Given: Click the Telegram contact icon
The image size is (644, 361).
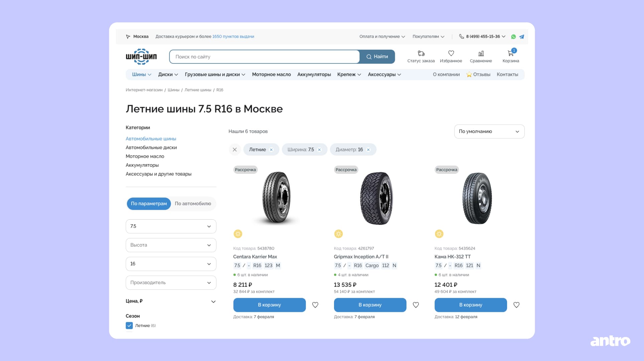Looking at the screenshot, I should point(522,37).
